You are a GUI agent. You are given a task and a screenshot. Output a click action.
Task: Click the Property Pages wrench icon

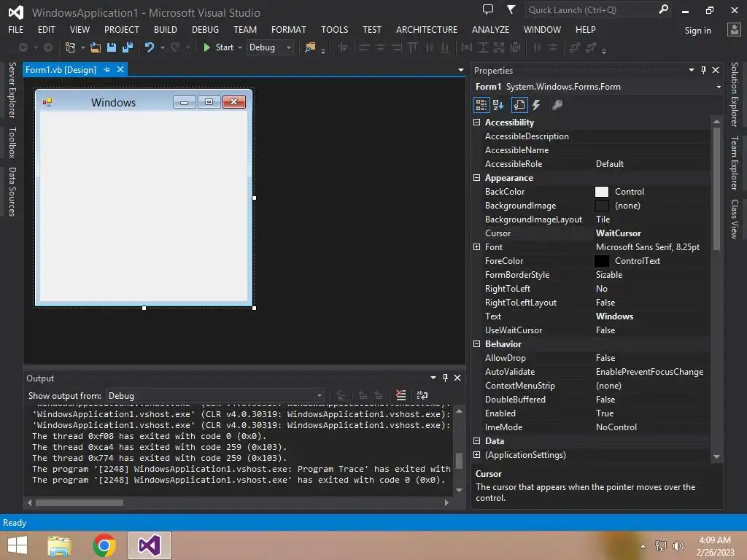tap(557, 105)
